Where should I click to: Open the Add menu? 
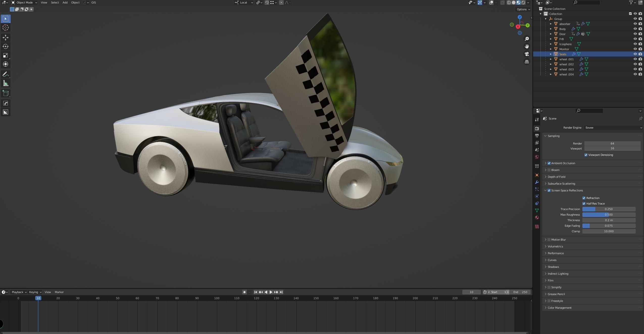point(65,3)
